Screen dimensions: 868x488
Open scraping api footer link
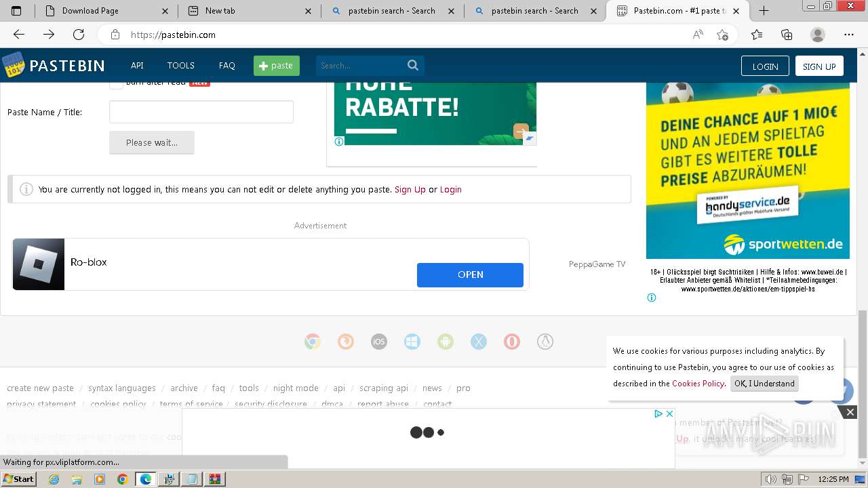click(384, 388)
